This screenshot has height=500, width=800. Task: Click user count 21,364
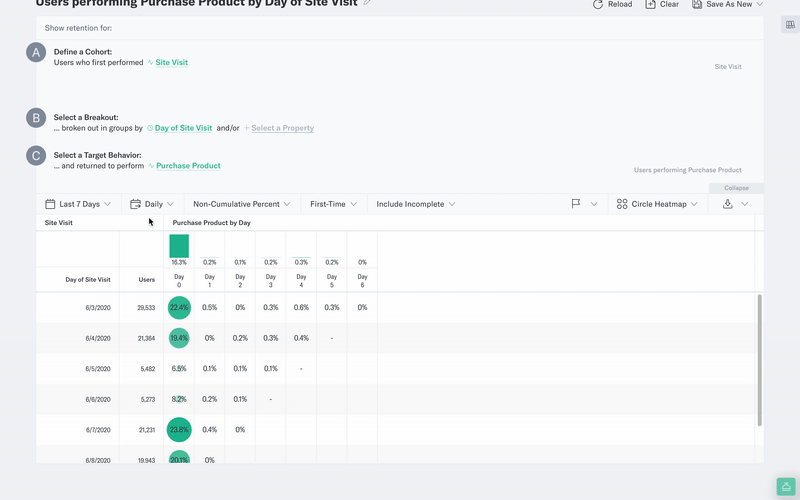[x=146, y=338]
